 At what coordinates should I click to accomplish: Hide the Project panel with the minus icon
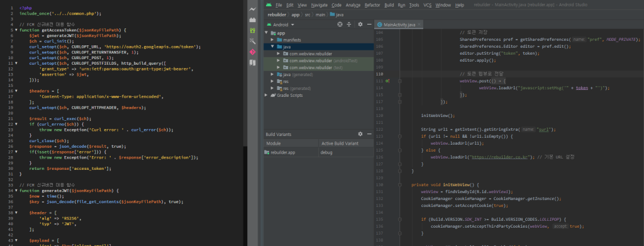[x=369, y=25]
